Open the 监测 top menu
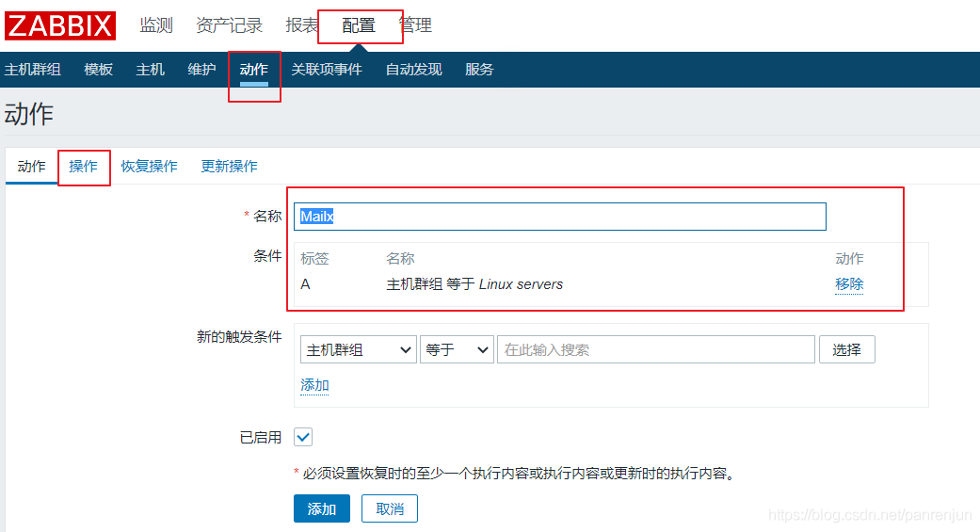Screen dimensions: 980x532 click(x=156, y=25)
